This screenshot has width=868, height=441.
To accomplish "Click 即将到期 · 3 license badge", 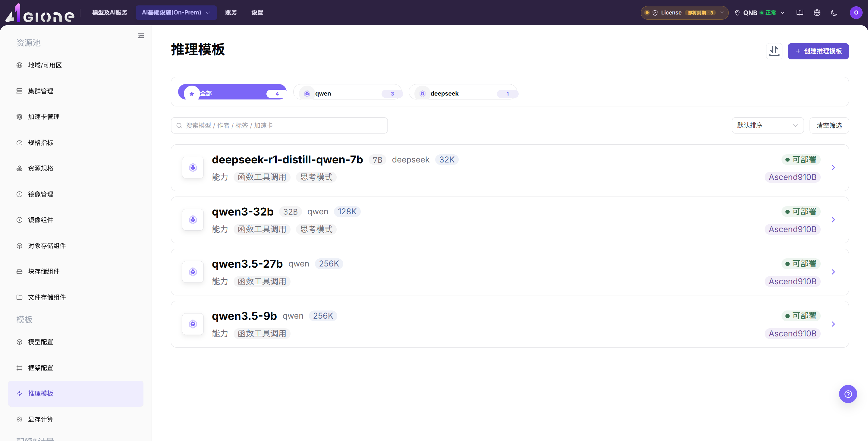I will tap(700, 13).
